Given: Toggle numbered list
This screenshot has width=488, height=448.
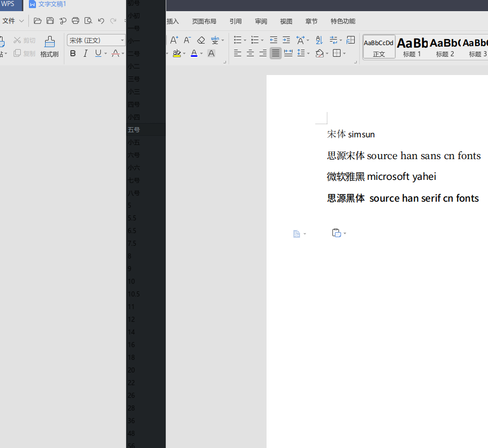Looking at the screenshot, I should pos(255,40).
